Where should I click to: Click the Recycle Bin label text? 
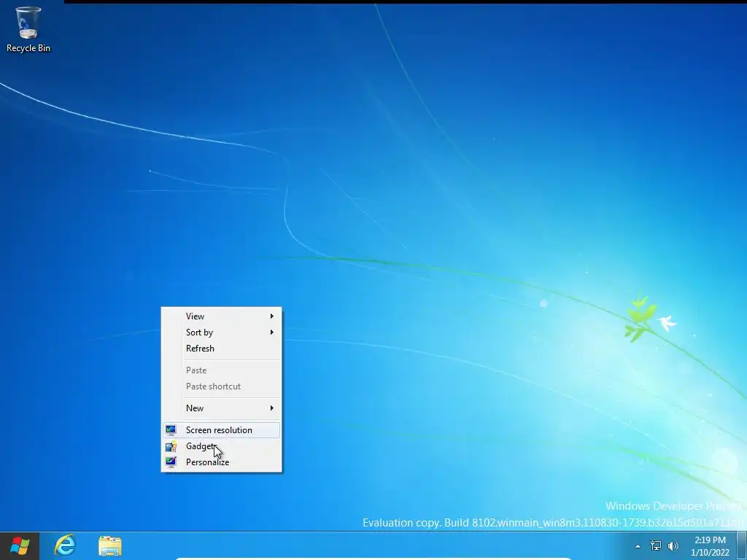[x=28, y=48]
